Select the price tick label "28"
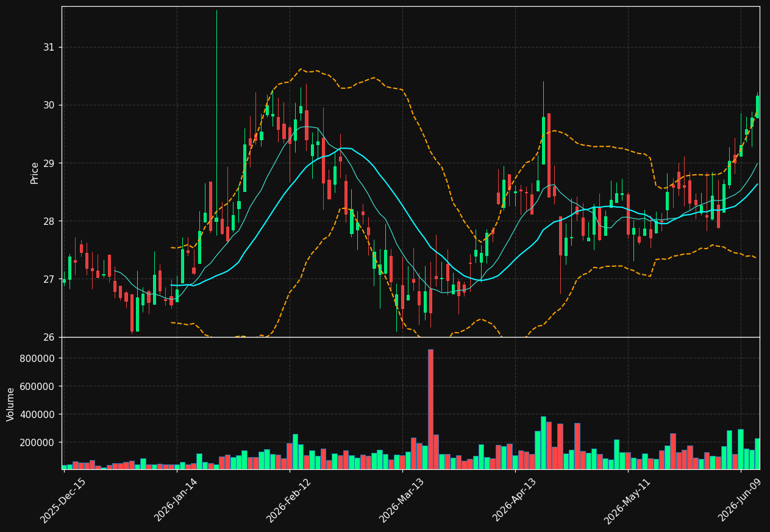 tap(48, 221)
